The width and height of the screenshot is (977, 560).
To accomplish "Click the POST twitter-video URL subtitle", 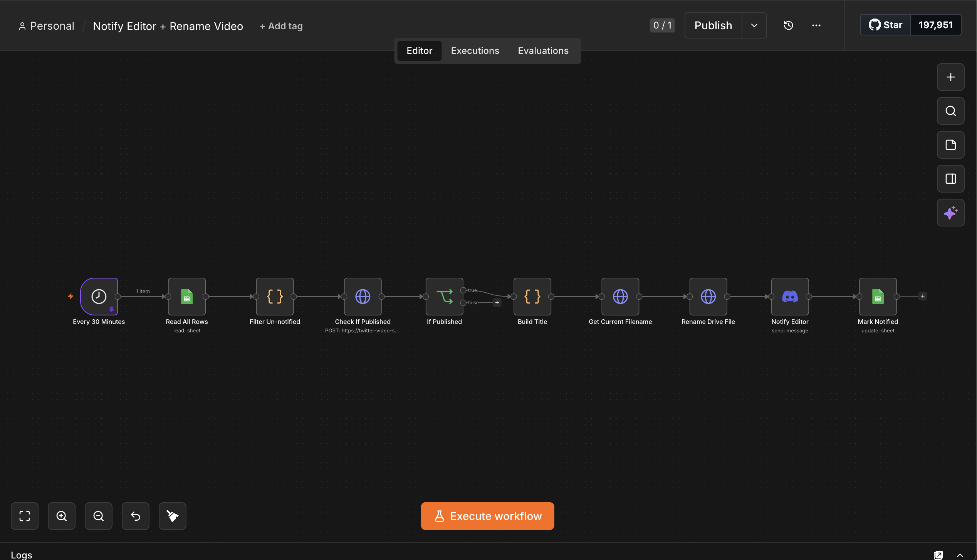I will click(x=362, y=330).
